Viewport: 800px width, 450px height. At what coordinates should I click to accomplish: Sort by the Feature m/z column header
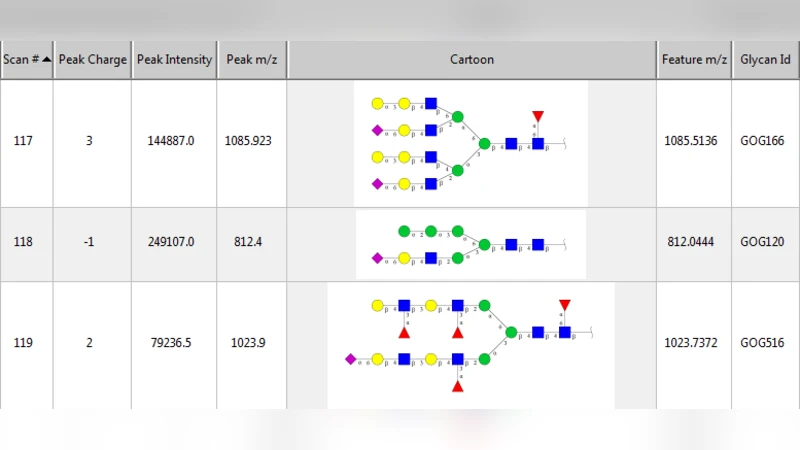694,59
